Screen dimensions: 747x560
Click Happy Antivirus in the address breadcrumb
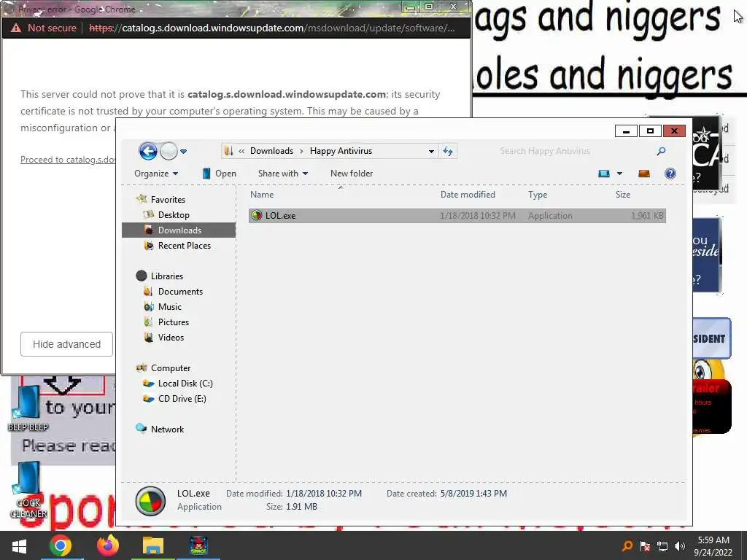[341, 151]
